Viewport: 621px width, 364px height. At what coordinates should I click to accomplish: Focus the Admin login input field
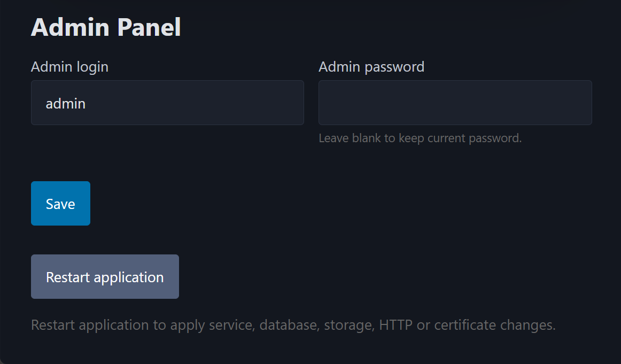pyautogui.click(x=167, y=103)
